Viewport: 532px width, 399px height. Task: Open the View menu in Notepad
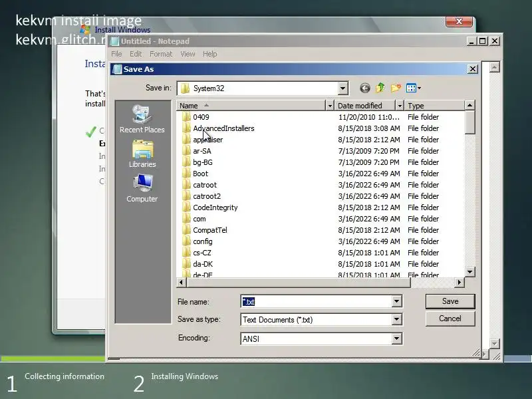click(188, 54)
